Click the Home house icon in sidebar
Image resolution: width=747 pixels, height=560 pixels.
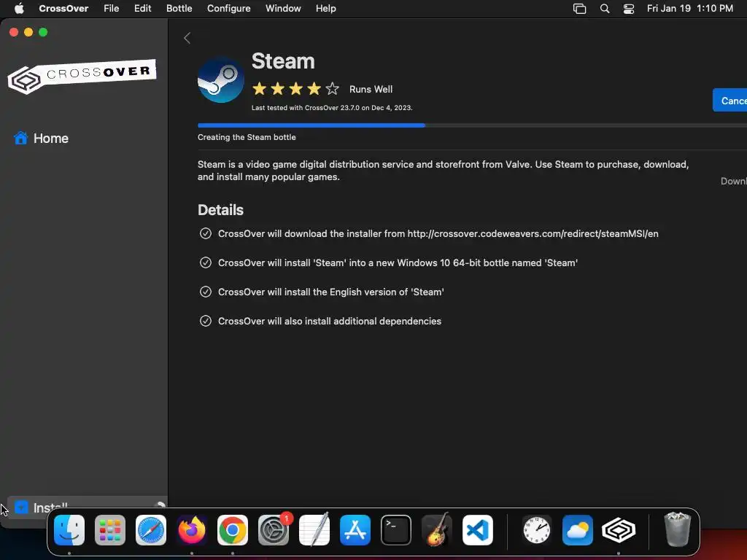point(20,138)
